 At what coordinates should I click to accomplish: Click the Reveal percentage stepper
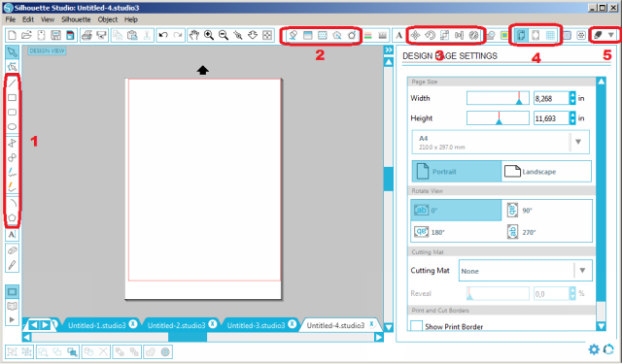(x=572, y=293)
